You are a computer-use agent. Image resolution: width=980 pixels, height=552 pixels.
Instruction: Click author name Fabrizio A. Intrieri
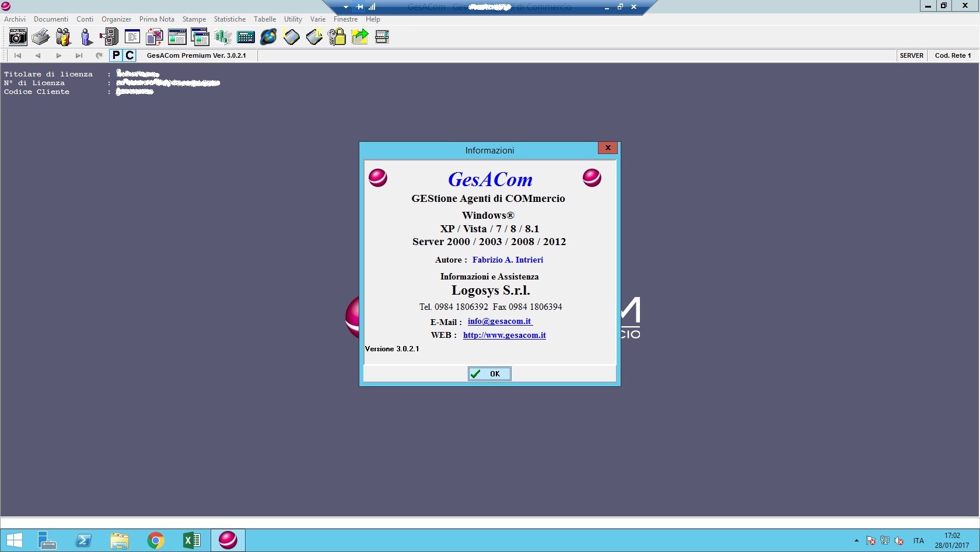pos(508,260)
